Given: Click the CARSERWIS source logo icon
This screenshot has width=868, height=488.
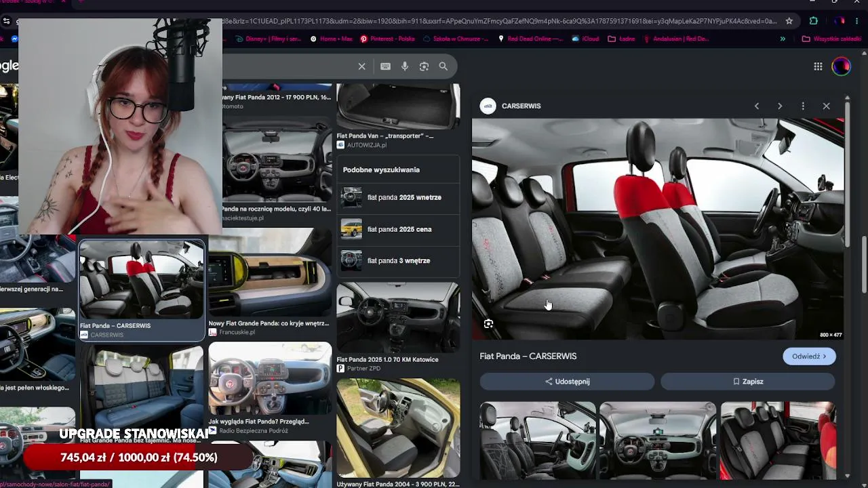Looking at the screenshot, I should 488,106.
